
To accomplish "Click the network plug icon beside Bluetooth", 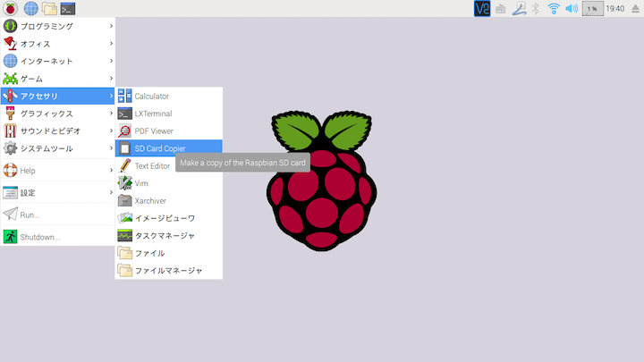I will click(x=519, y=9).
